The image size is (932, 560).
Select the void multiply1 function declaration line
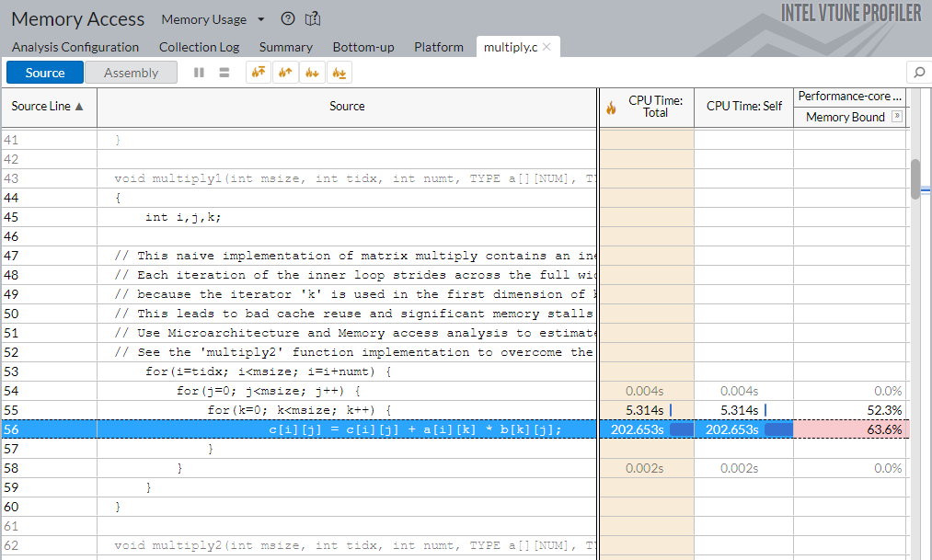[x=355, y=178]
